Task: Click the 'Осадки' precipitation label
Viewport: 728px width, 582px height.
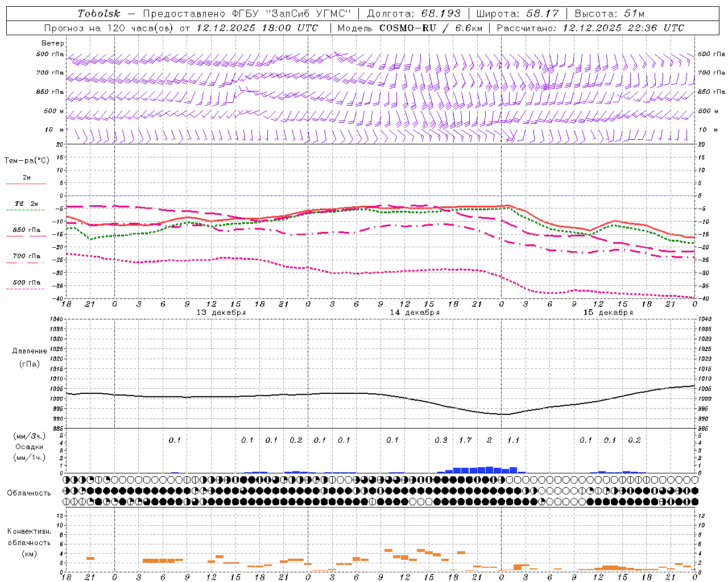Action: 29,447
